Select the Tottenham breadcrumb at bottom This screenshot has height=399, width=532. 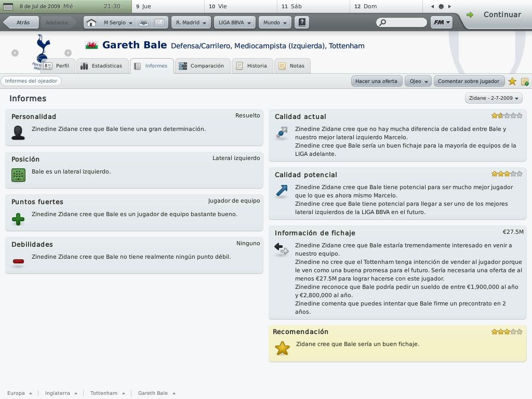click(x=104, y=393)
